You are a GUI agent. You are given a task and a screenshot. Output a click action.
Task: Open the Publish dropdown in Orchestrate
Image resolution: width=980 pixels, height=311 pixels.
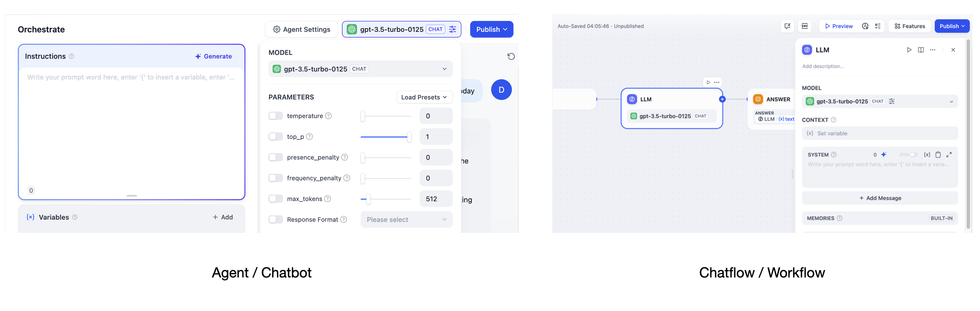click(491, 29)
